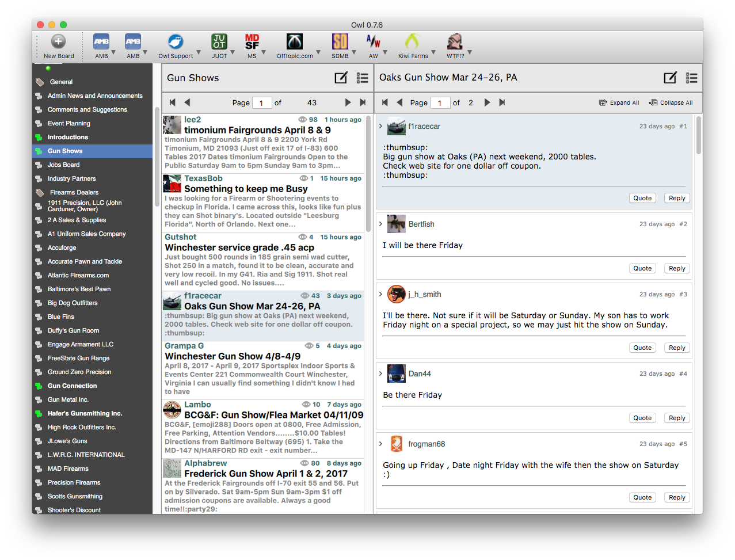Viewport: 735px width, 560px height.
Task: Click j_h_smith's avatar in post #3
Action: 397,294
